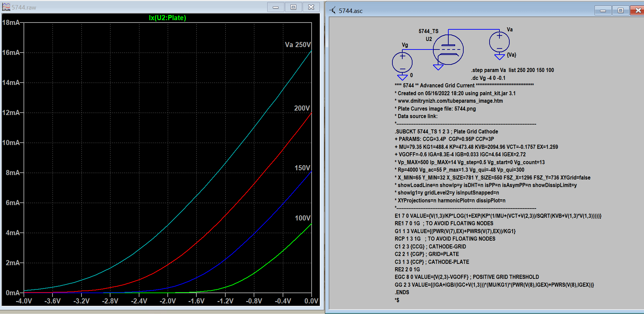Screen dimensions: 644x314
Task: Click ground symbol under Vg source
Action: click(x=403, y=77)
